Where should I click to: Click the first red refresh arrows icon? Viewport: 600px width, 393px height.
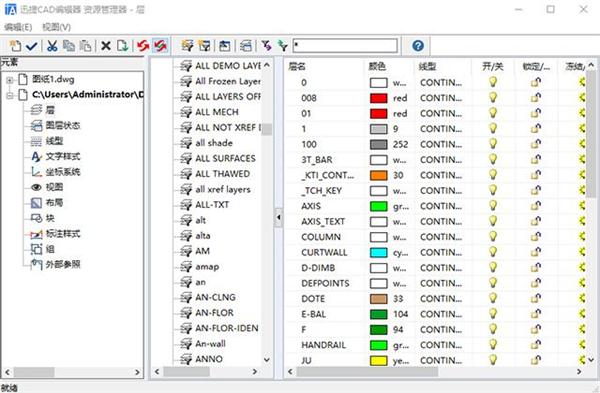click(x=143, y=46)
